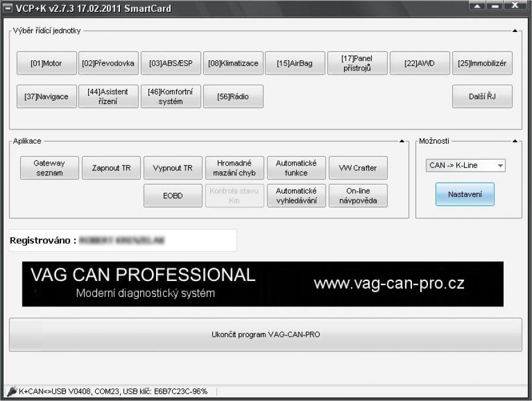Collapse the Výběr řídící jednotky panel
This screenshot has height=401, width=532.
click(x=515, y=31)
